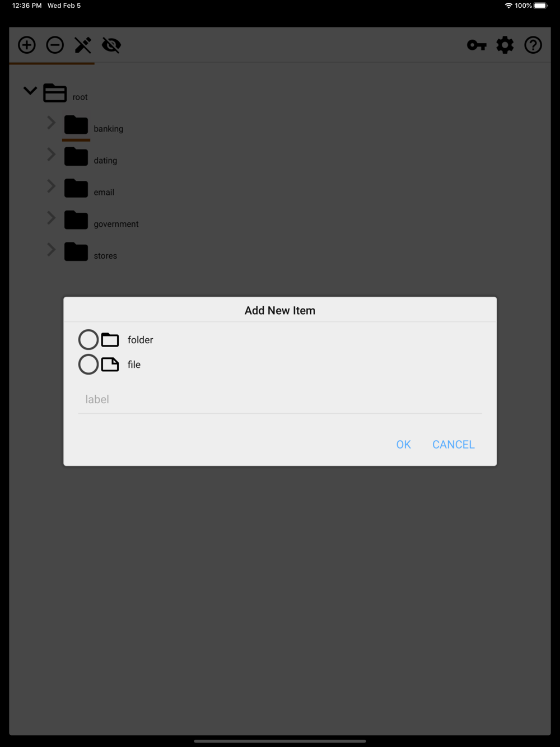Open the help question mark icon
The height and width of the screenshot is (747, 560).
[533, 45]
